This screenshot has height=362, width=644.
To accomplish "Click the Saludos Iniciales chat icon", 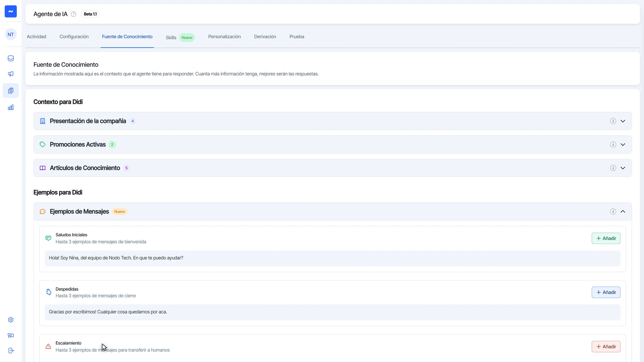I will (x=48, y=238).
